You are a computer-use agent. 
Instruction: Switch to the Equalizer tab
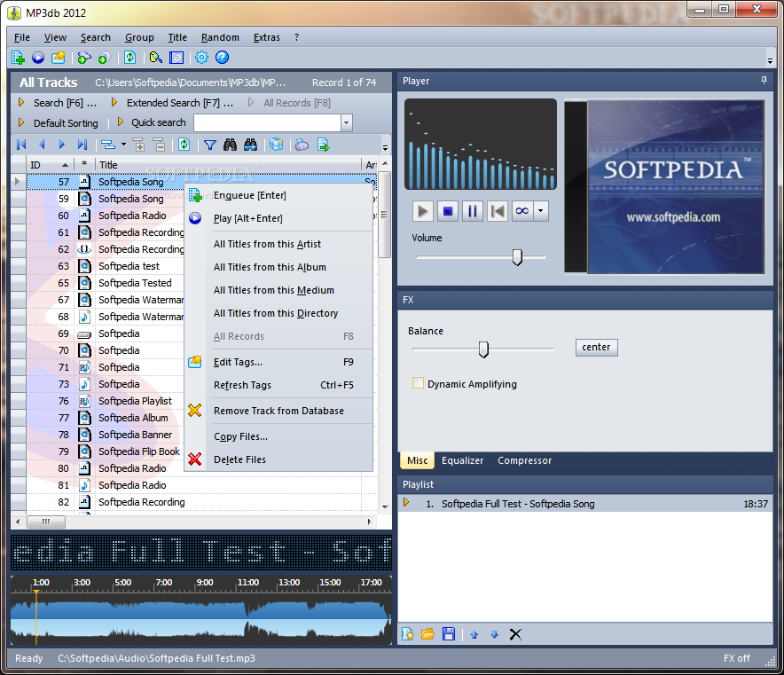[462, 460]
